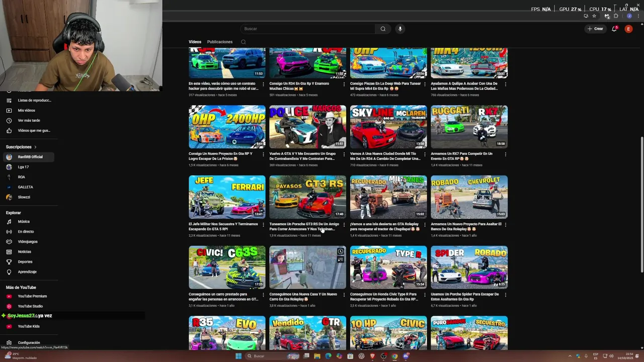644x362 pixels.
Task: Open Listas de reproducción icon
Action: [x=9, y=101]
